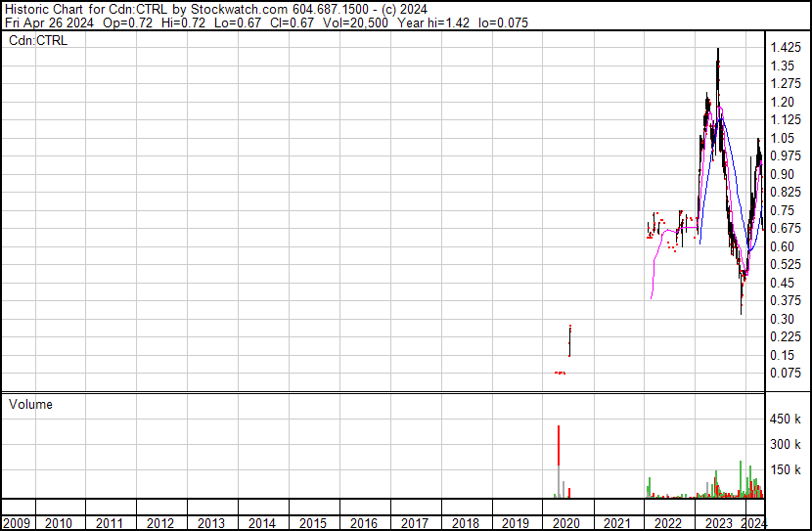The image size is (812, 531).
Task: Click the 2019 year label
Action: 516,523
